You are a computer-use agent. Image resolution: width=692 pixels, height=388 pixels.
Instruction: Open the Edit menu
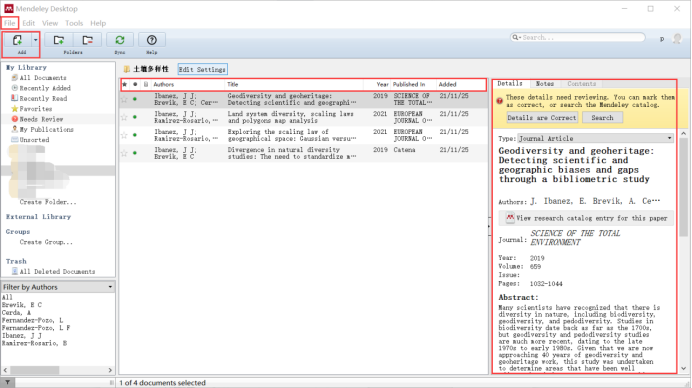click(29, 23)
